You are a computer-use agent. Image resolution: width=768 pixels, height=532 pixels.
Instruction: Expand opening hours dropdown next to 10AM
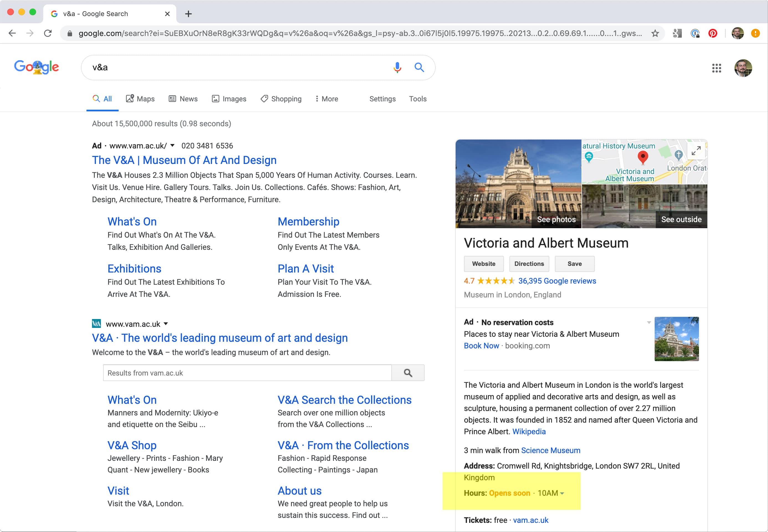pyautogui.click(x=562, y=493)
